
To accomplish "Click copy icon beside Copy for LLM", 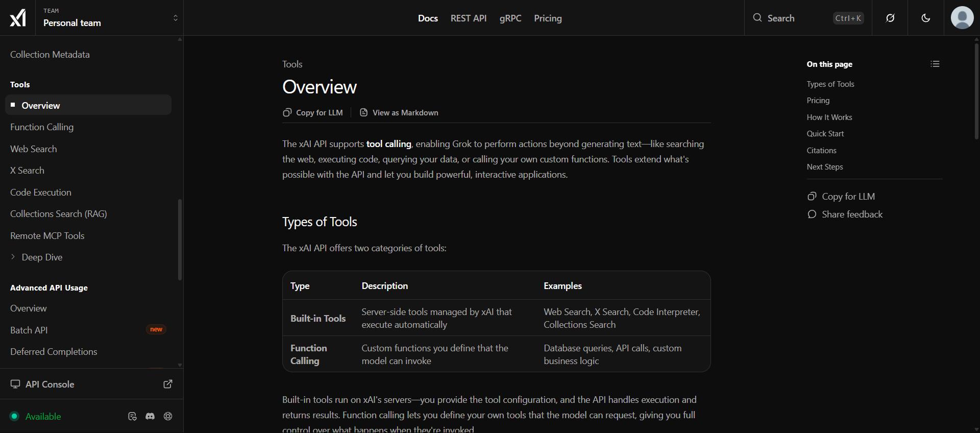I will [x=287, y=112].
